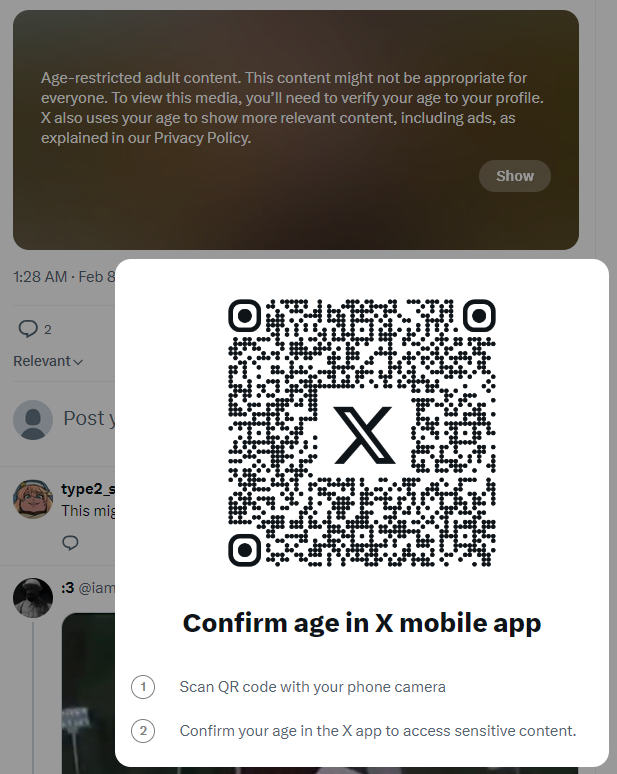Click the 1:28 AM Feb 8 timestamp
Image resolution: width=617 pixels, height=774 pixels.
[x=64, y=276]
